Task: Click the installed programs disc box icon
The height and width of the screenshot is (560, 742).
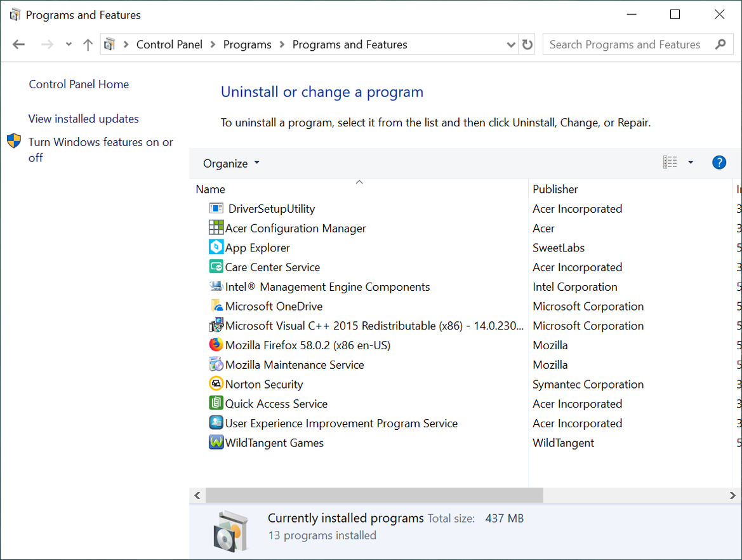Action: pos(230,531)
